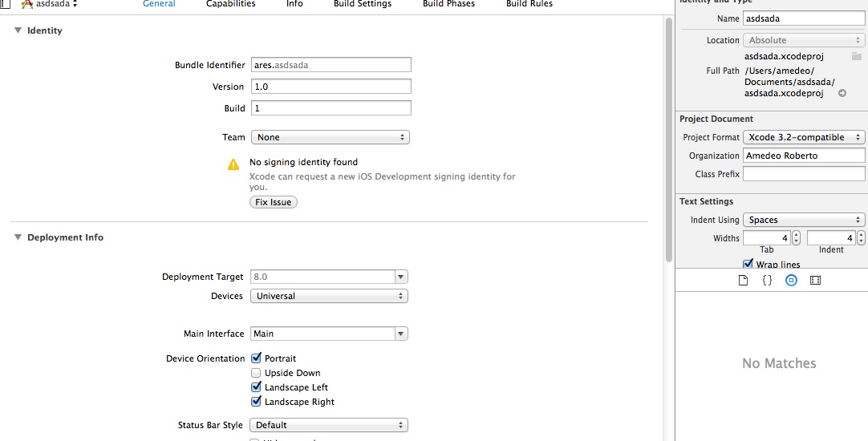Click the 'Text Settings' heading

(707, 201)
